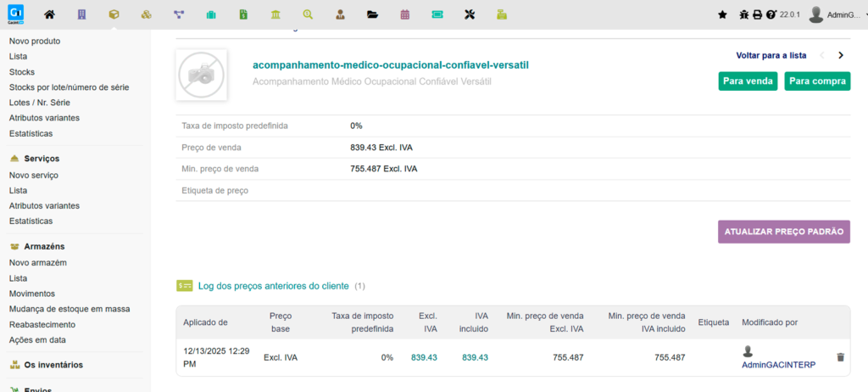Open Stocks in the left menu
Screen dimensions: 868x392
tap(21, 72)
